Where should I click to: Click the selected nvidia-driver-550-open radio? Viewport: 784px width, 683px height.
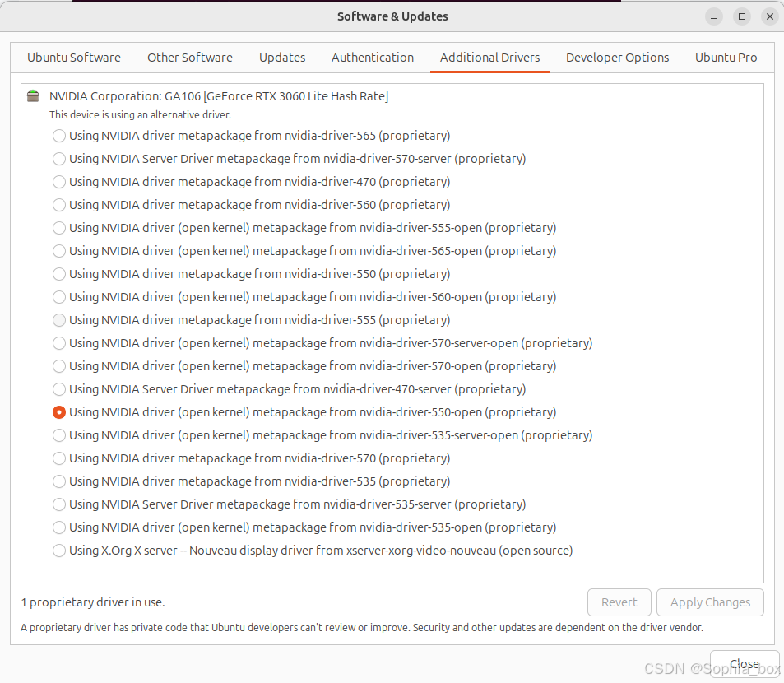[x=59, y=412]
